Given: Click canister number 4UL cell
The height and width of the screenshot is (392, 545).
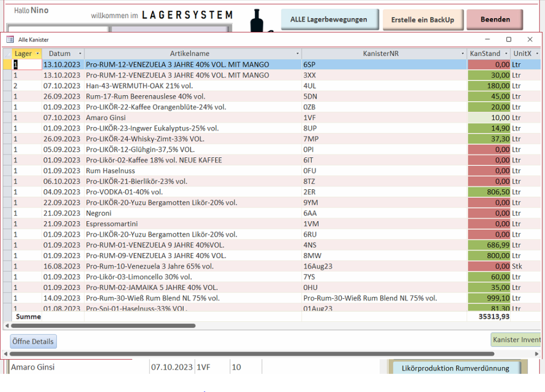Looking at the screenshot, I should click(x=384, y=86).
